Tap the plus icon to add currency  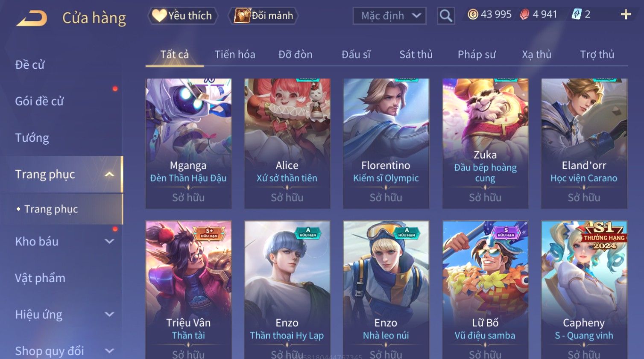626,15
